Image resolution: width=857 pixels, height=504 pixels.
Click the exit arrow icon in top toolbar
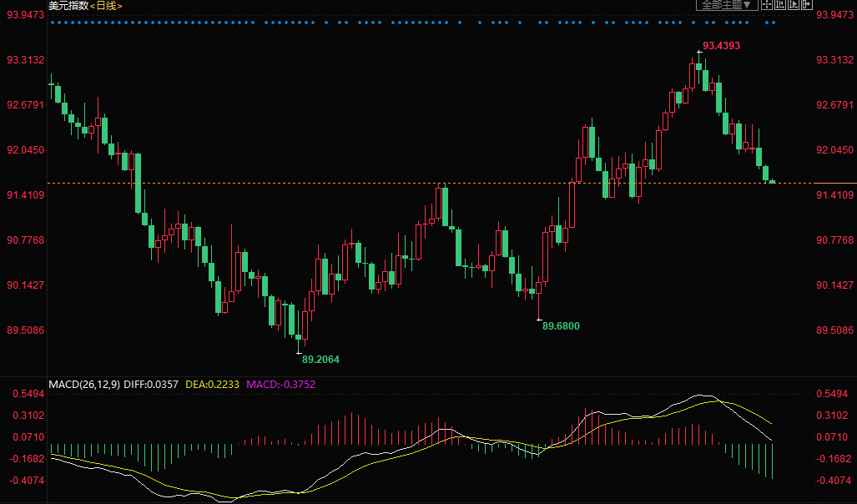(x=807, y=5)
